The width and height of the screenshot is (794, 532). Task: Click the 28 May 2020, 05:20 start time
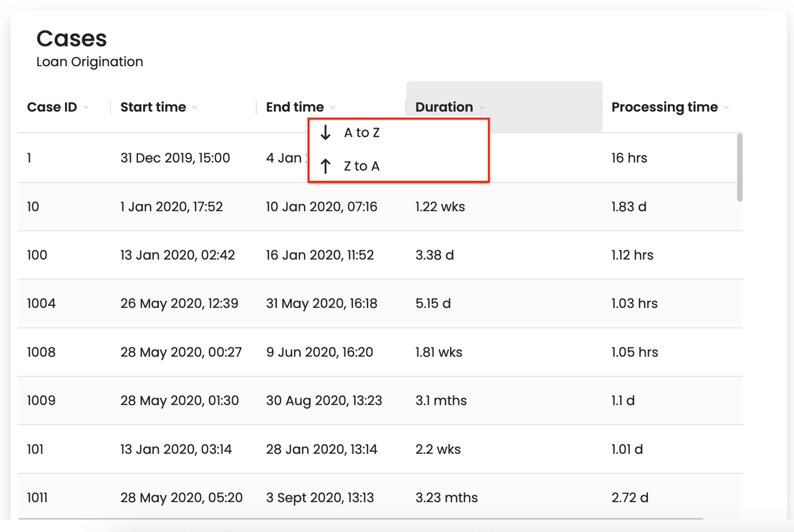181,498
